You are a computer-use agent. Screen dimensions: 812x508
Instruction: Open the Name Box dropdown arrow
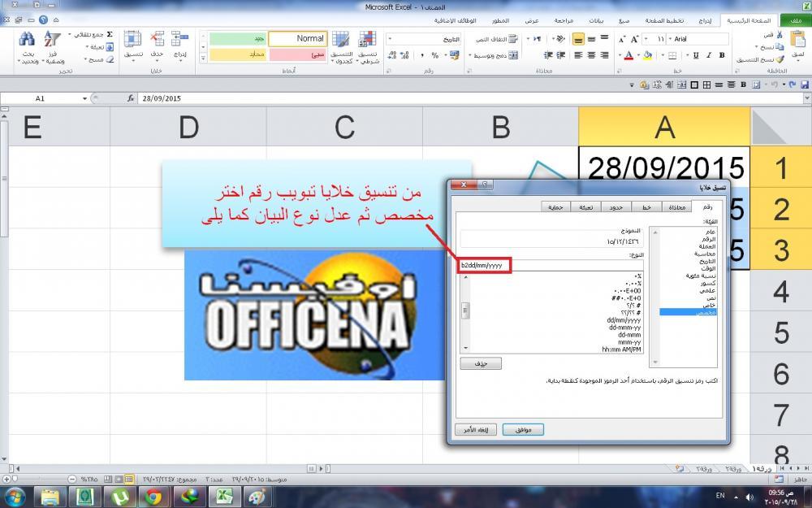(x=84, y=98)
